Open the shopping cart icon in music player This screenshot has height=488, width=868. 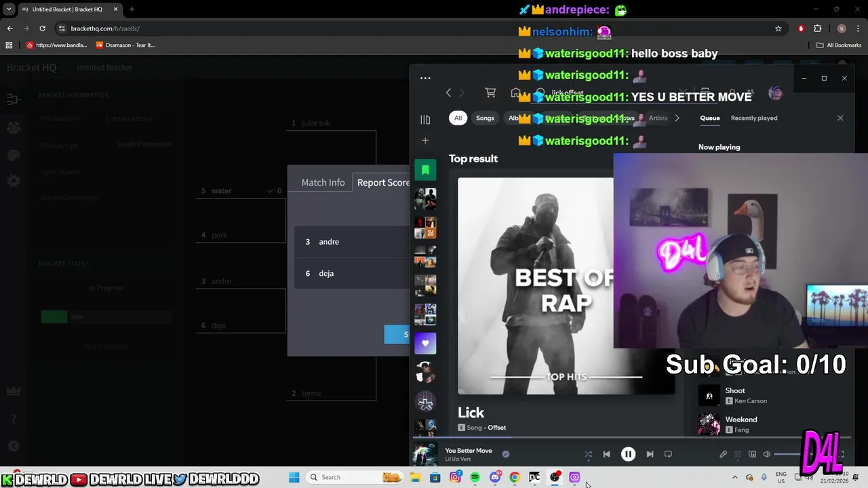[x=490, y=93]
